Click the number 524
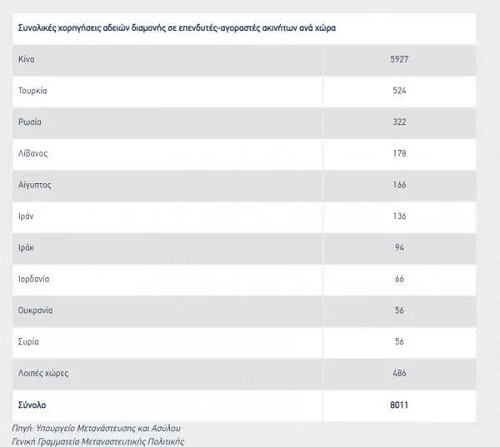500x447 pixels. [x=399, y=91]
